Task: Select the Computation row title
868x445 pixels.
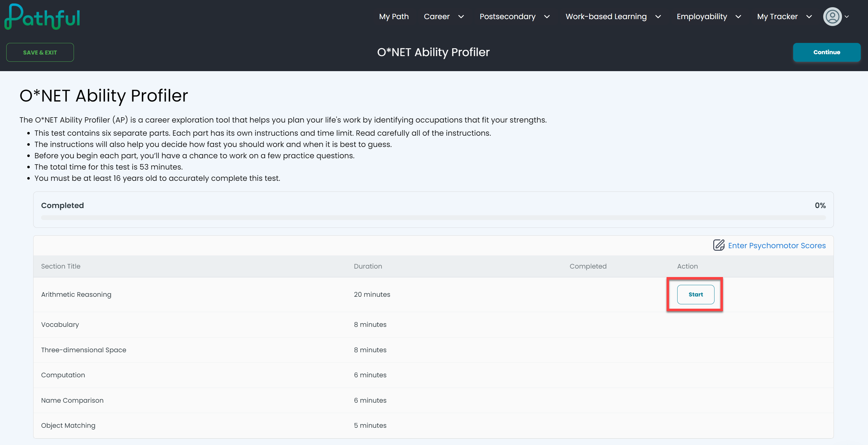Action: coord(63,375)
